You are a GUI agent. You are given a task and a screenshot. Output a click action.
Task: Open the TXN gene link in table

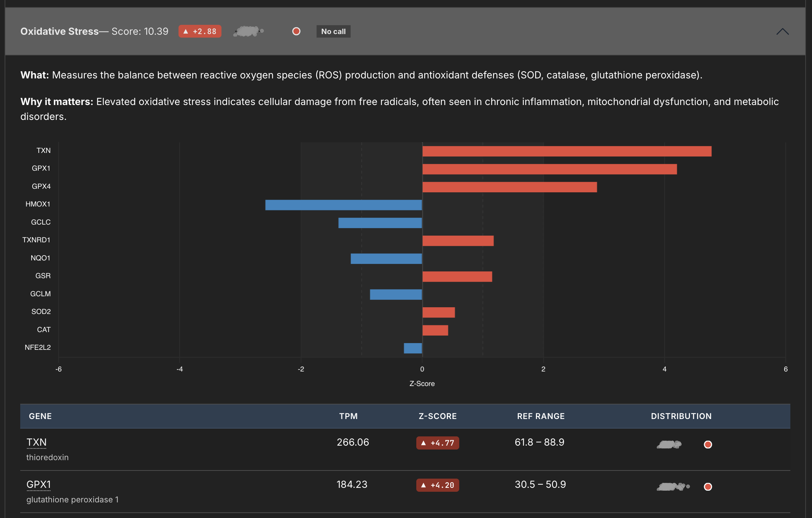[x=37, y=442]
